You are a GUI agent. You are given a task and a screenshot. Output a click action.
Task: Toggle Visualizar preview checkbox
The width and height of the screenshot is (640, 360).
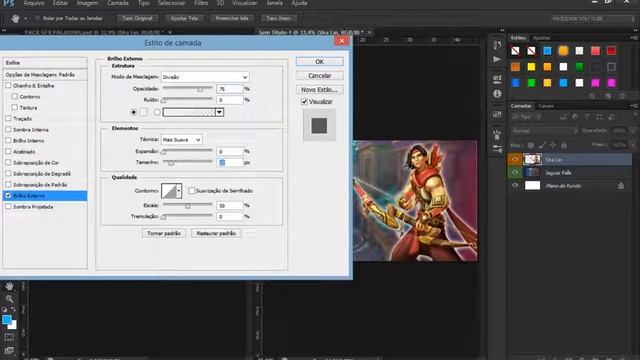[x=304, y=102]
